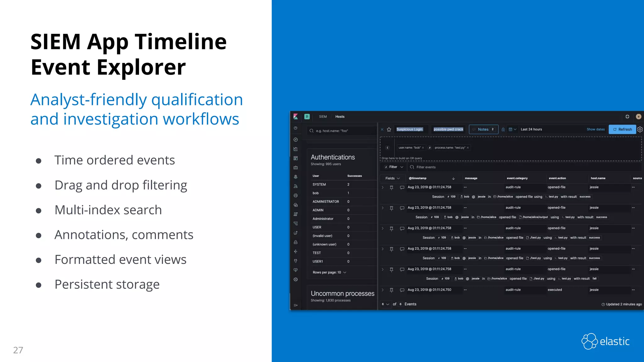The width and height of the screenshot is (644, 362).
Task: Favorite the timeline with the star icon
Action: [x=389, y=129]
